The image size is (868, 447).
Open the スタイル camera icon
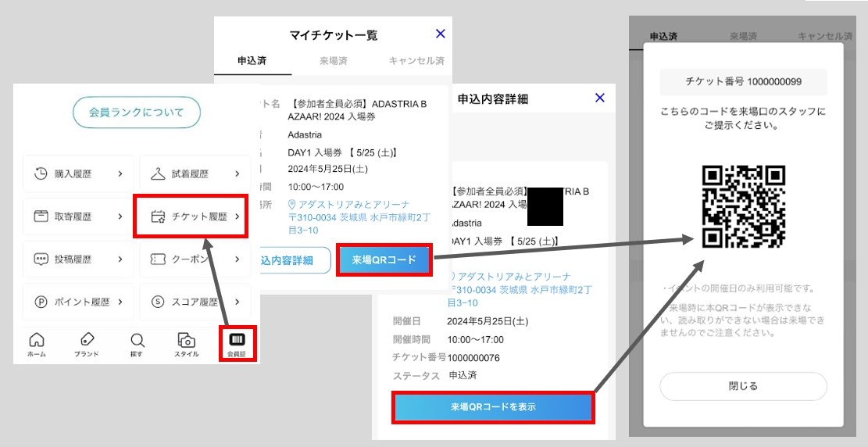click(x=187, y=339)
